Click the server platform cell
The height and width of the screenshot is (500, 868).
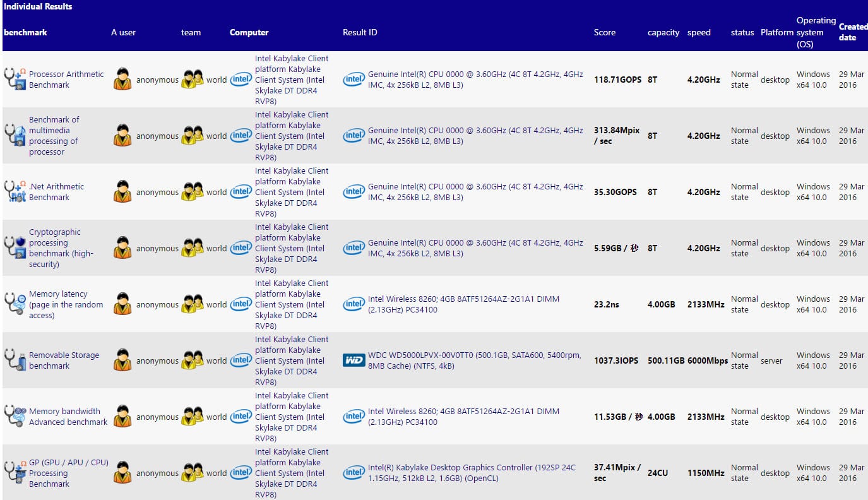point(771,360)
